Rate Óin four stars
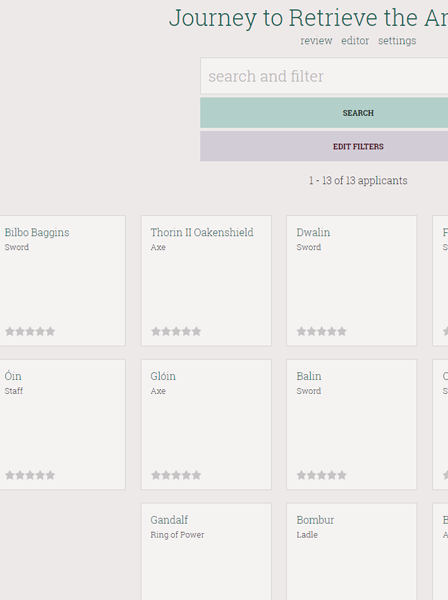448x600 pixels. tap(40, 475)
